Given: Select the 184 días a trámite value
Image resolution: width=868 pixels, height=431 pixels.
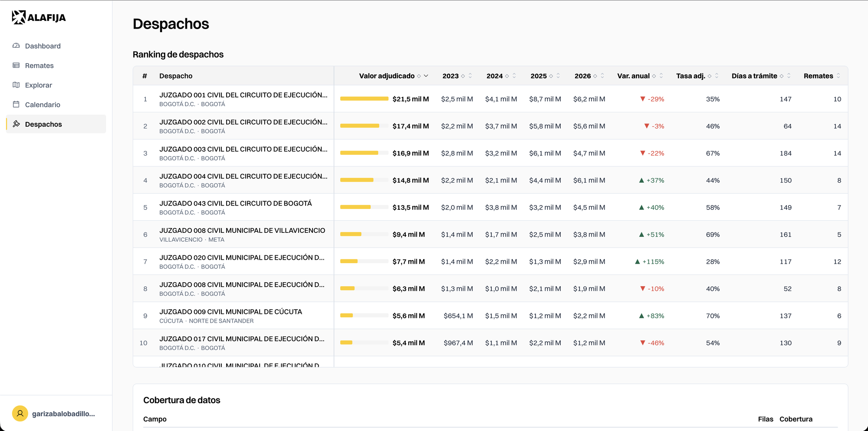Looking at the screenshot, I should (786, 153).
